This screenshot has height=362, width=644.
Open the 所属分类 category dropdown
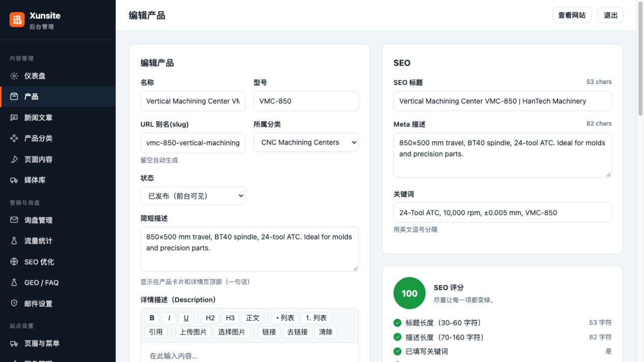tap(306, 142)
